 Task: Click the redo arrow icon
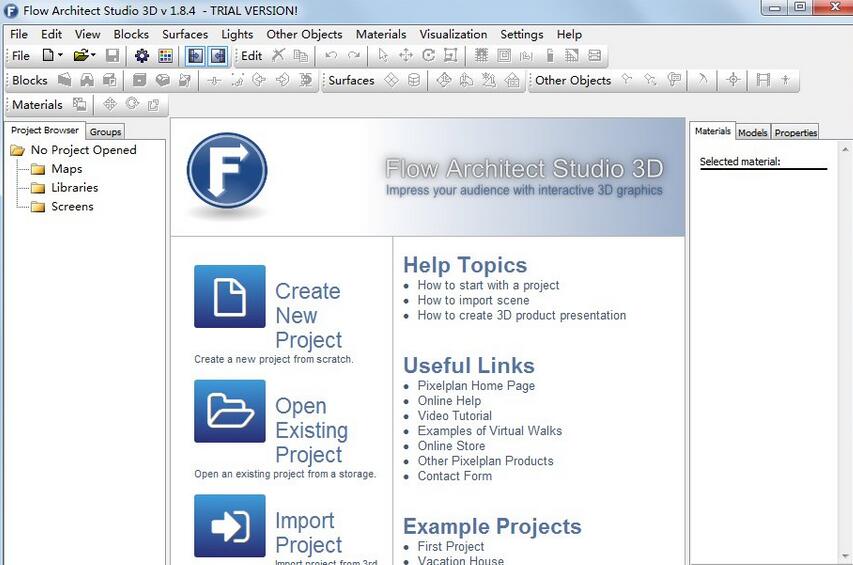click(x=354, y=55)
